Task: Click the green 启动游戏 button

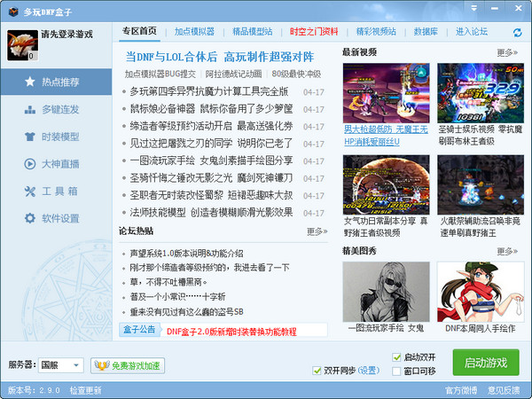Action: tap(486, 363)
